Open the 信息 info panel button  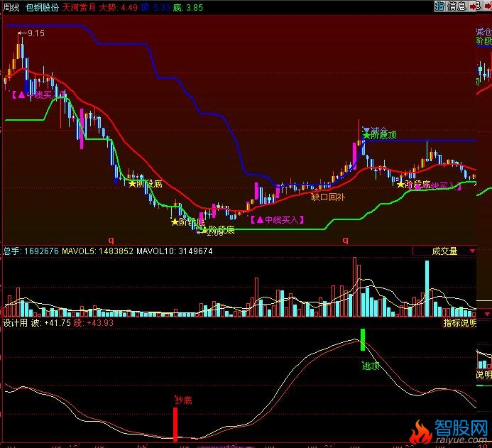point(457,6)
